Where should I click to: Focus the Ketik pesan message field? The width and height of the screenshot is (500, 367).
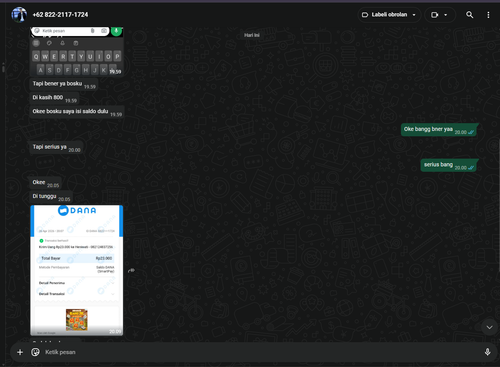click(x=260, y=352)
